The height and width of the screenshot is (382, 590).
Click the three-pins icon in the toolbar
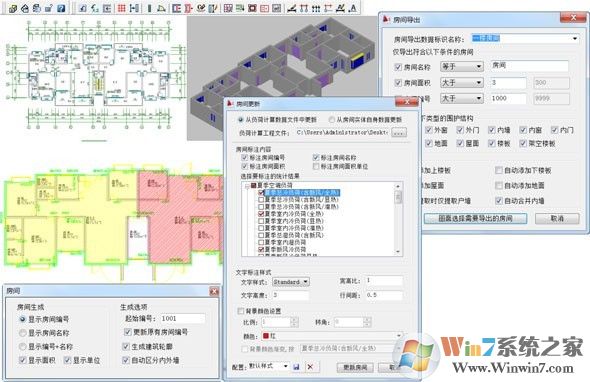click(316, 8)
